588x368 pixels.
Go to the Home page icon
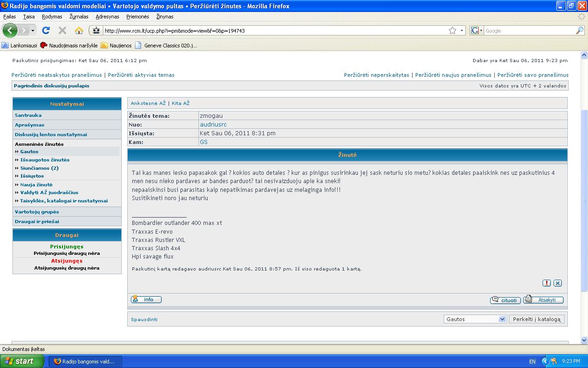coord(79,31)
